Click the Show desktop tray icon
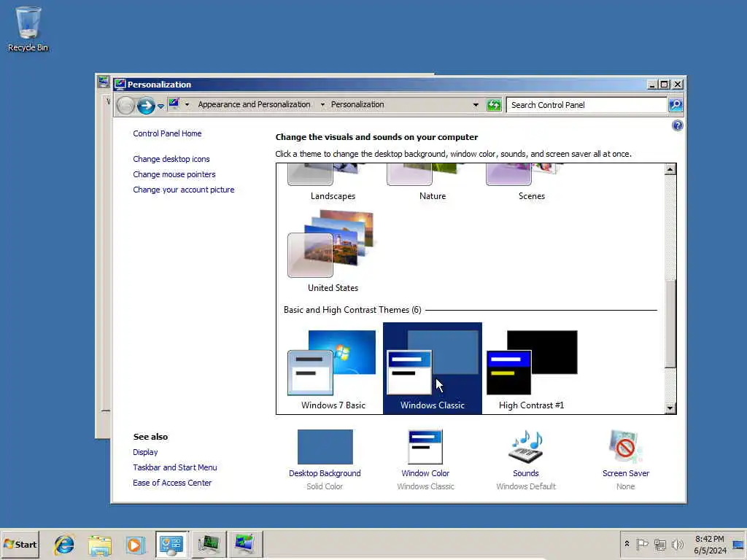The width and height of the screenshot is (747, 560). click(738, 544)
